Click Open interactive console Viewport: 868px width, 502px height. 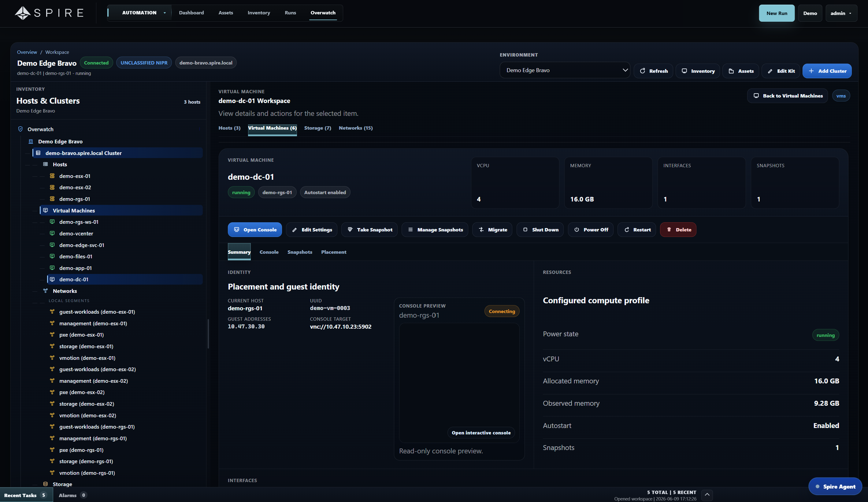pos(481,433)
